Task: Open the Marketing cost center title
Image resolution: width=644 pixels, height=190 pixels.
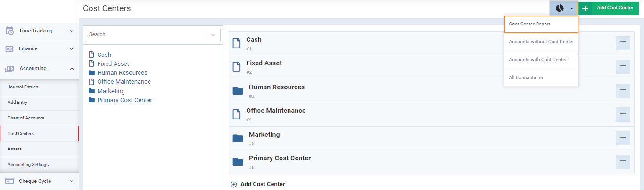Action: pyautogui.click(x=264, y=135)
